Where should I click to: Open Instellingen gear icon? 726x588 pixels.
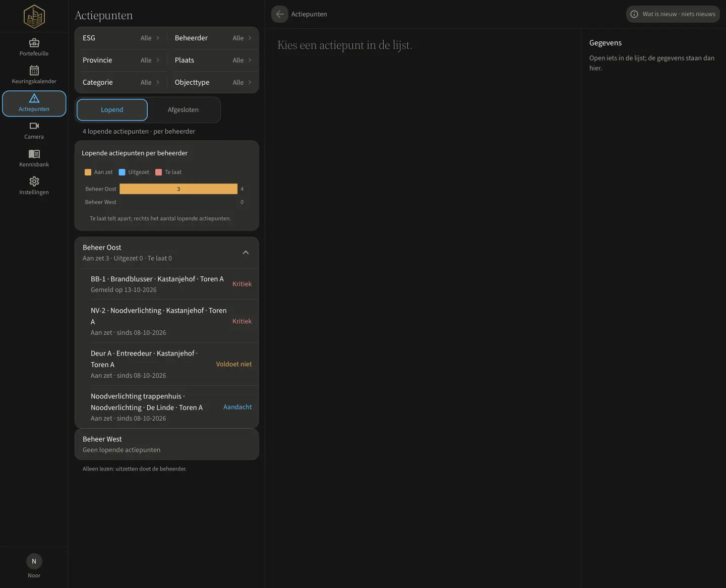[x=34, y=182]
